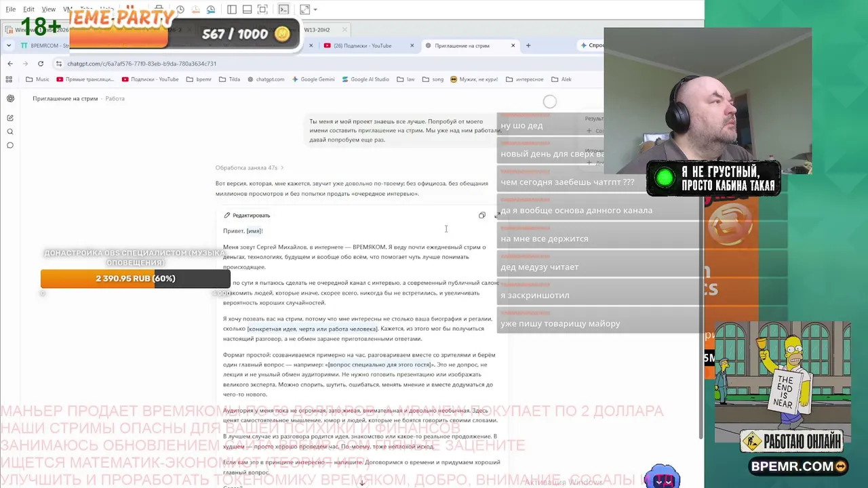Click the user message bubble text
Viewport: 868px width, 488px height.
pyautogui.click(x=404, y=131)
